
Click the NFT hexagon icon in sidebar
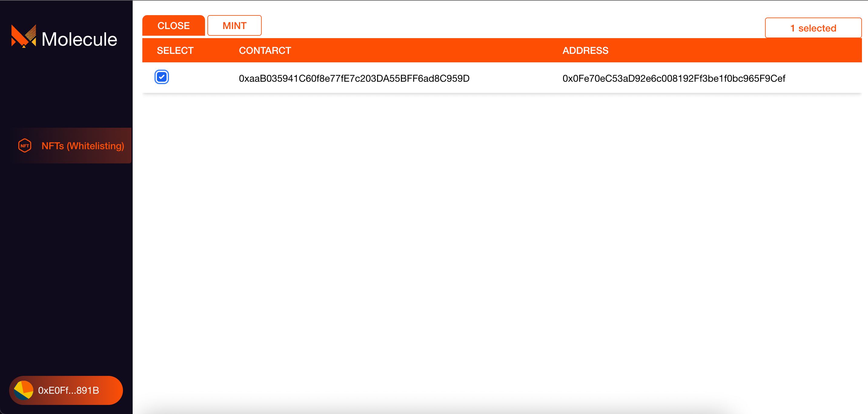click(x=25, y=146)
